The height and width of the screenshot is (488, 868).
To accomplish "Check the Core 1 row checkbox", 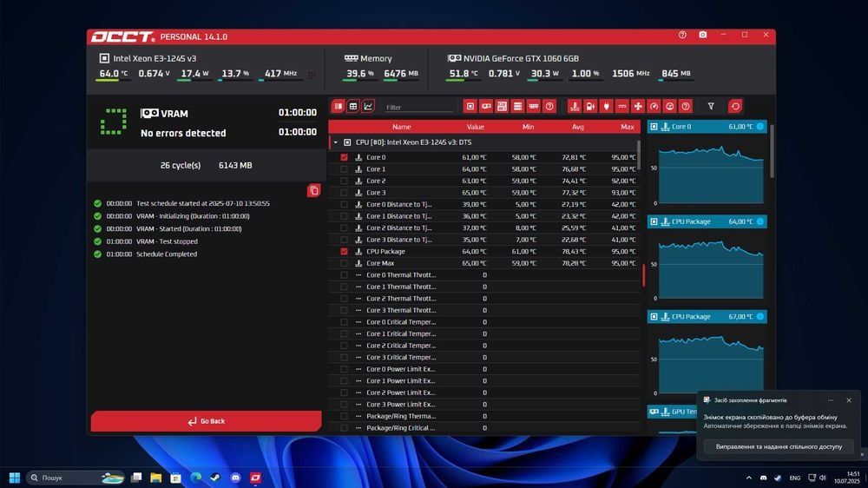I will 345,169.
